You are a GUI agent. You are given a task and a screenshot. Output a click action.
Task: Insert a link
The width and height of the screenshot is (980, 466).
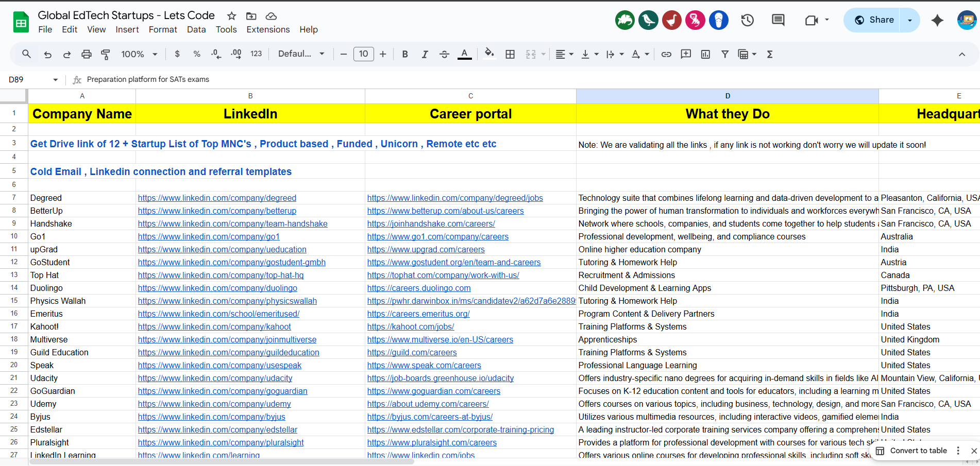tap(666, 54)
